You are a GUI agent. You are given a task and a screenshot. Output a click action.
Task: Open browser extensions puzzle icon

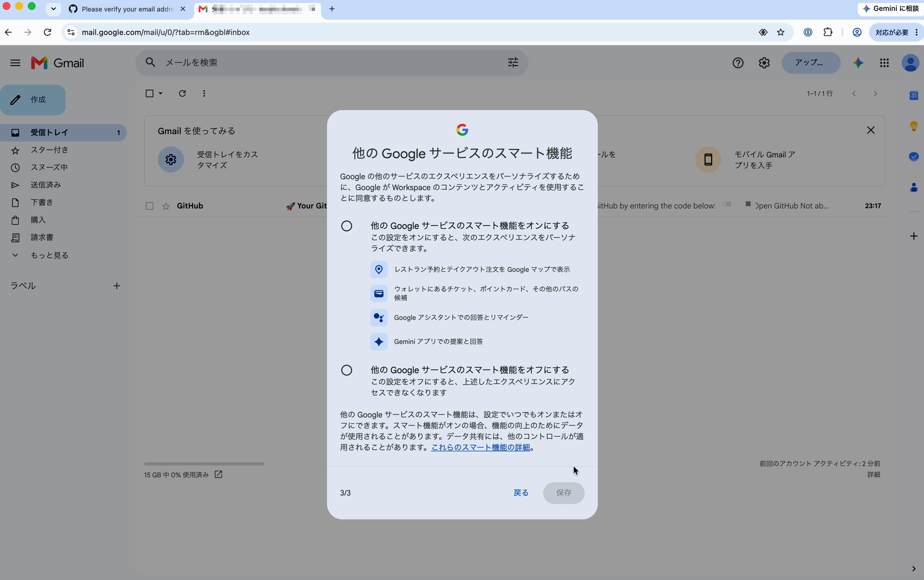pos(828,32)
